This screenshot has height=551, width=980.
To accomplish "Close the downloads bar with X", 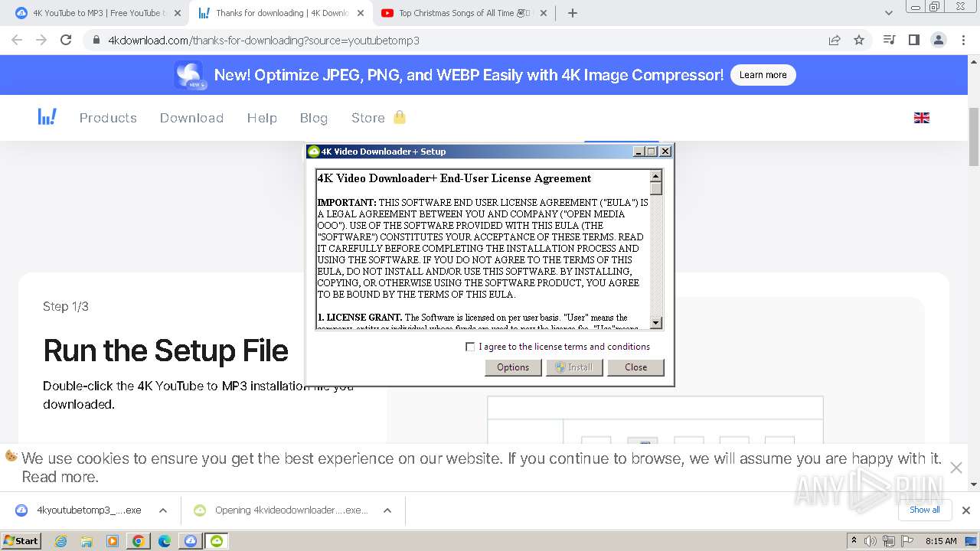I will [966, 510].
